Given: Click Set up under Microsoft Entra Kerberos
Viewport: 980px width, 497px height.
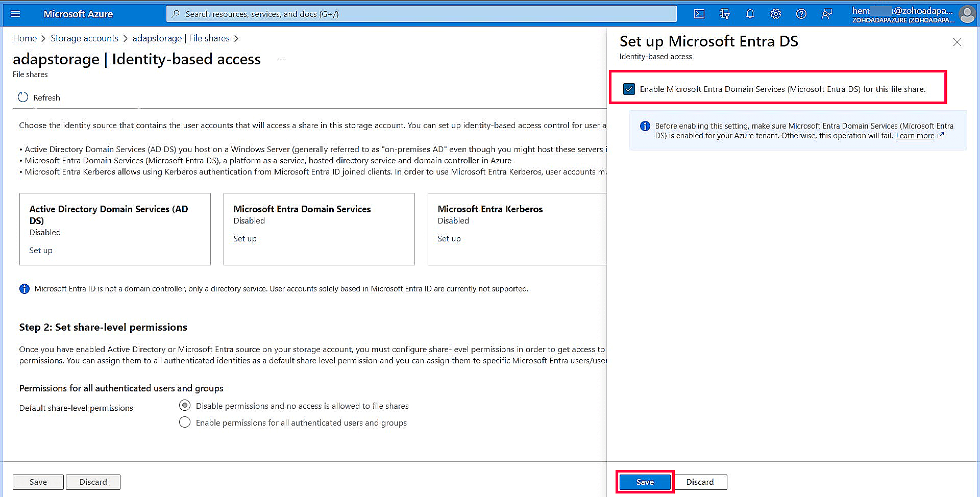Looking at the screenshot, I should click(449, 238).
